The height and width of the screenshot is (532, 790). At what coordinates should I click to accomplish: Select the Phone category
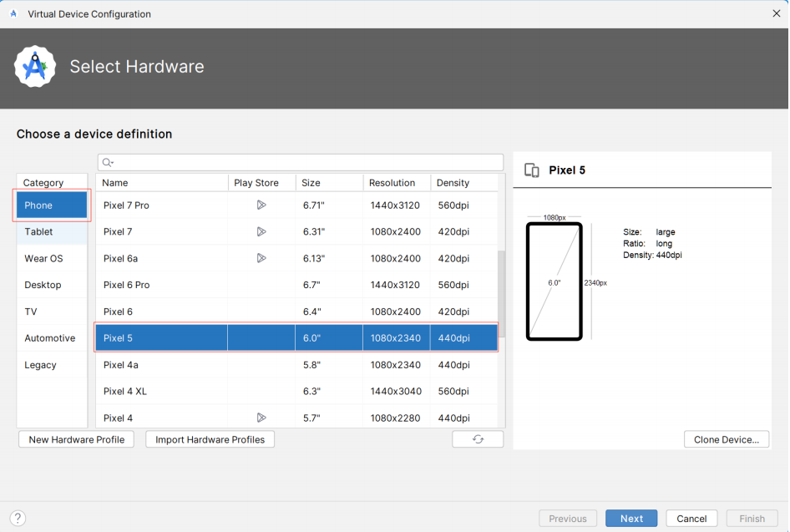click(x=52, y=205)
